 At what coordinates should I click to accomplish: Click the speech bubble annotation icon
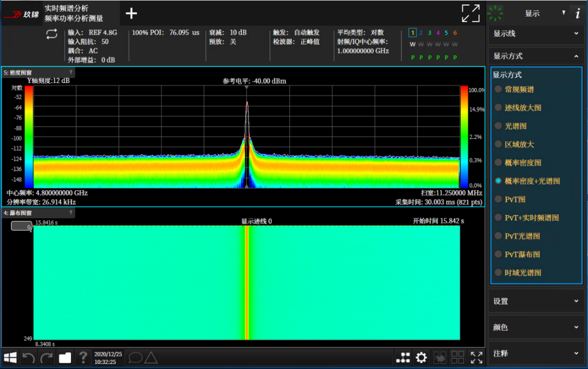click(135, 358)
